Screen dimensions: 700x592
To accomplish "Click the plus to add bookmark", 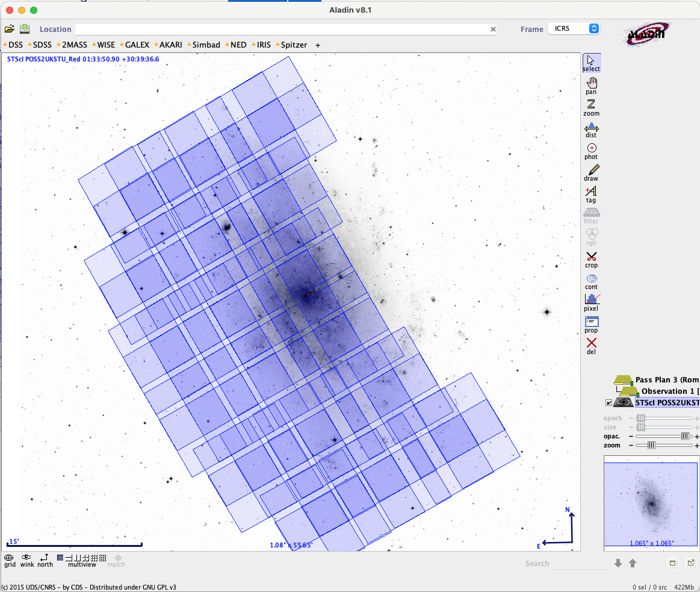I will click(318, 45).
